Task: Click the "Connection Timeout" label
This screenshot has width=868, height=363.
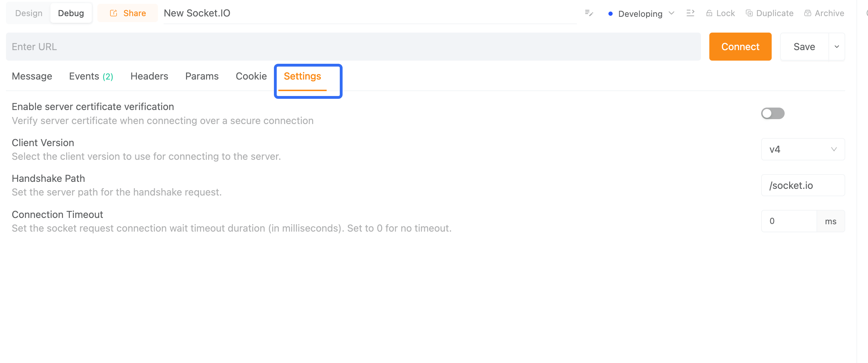Action: pos(57,214)
